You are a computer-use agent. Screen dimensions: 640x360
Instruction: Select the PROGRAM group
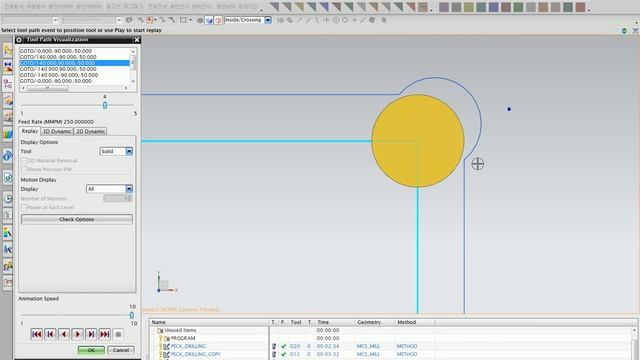[183, 338]
